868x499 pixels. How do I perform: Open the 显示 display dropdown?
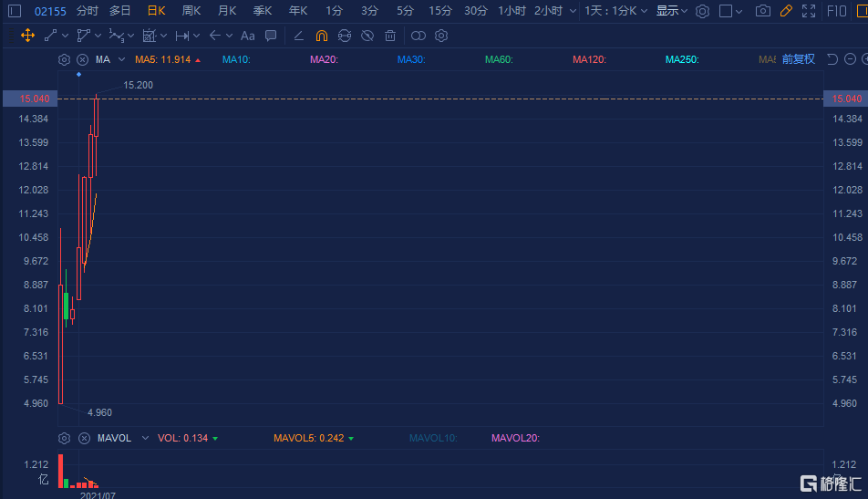[672, 11]
